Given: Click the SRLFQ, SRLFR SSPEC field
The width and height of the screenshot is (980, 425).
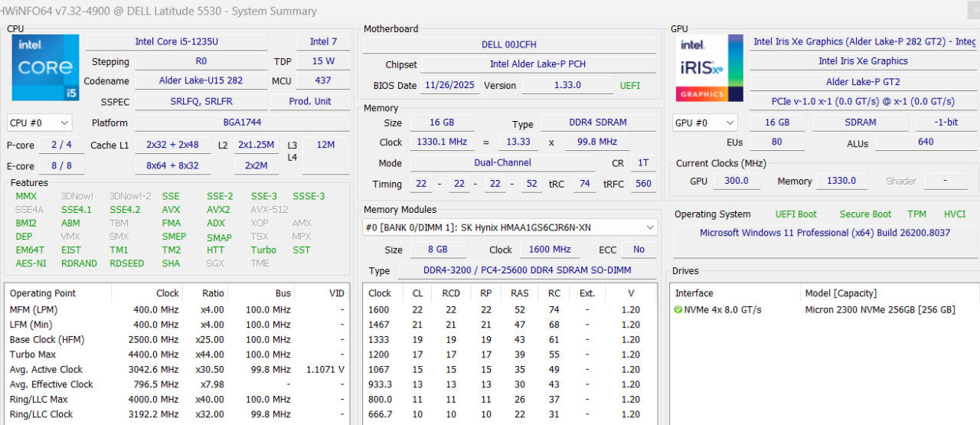Looking at the screenshot, I should tap(201, 101).
